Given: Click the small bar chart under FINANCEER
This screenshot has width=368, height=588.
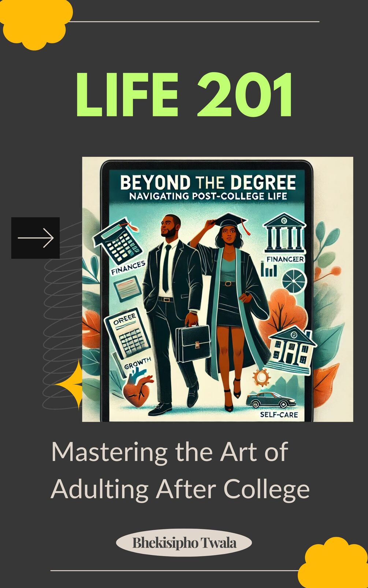Looking at the screenshot, I should point(268,271).
